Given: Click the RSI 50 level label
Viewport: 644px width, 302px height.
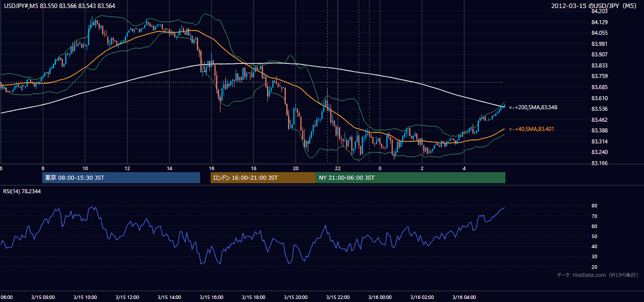Looking at the screenshot, I should (595, 236).
